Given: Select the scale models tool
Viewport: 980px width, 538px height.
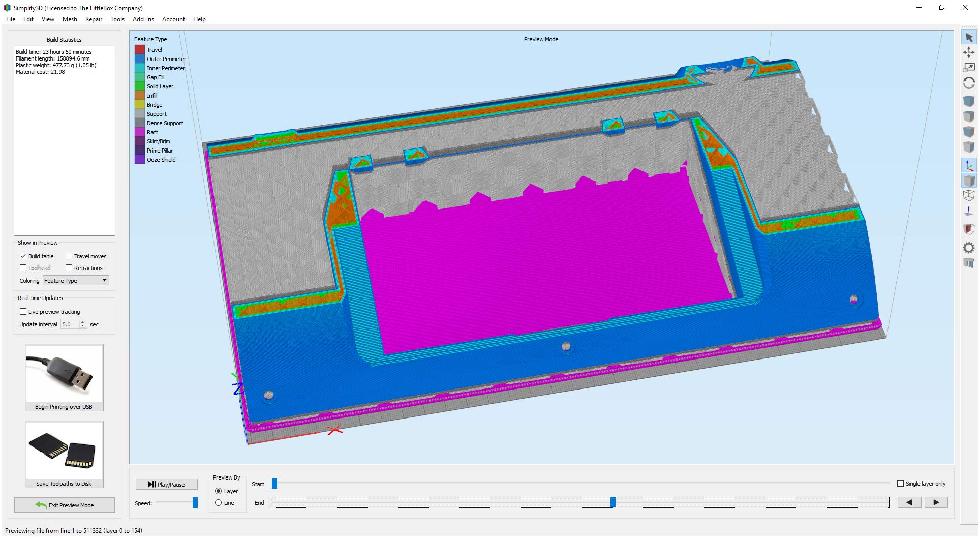Looking at the screenshot, I should (969, 67).
